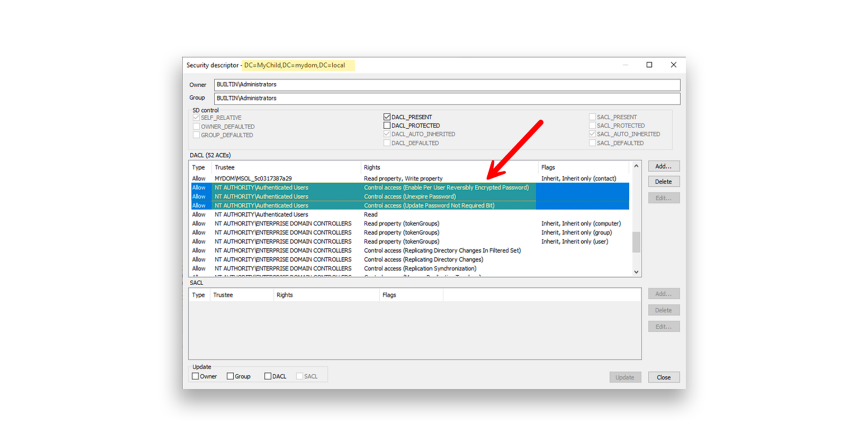
Task: Enable the DACL_PROTECTED checkbox
Action: 387,125
